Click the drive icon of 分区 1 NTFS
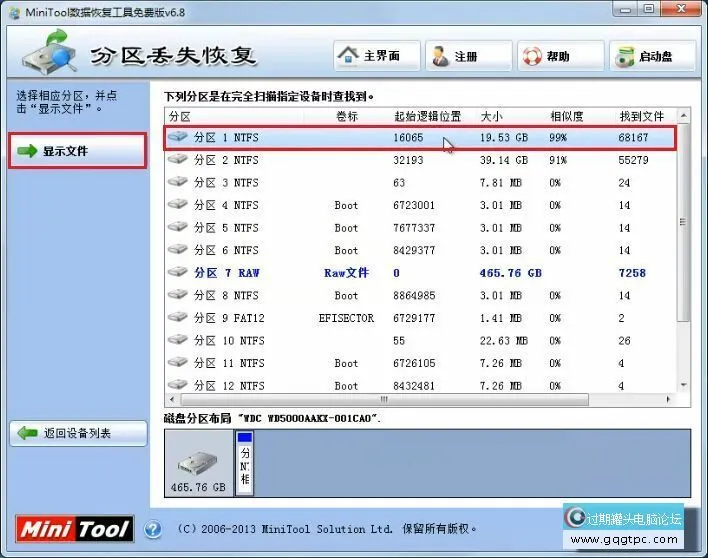 (x=177, y=136)
